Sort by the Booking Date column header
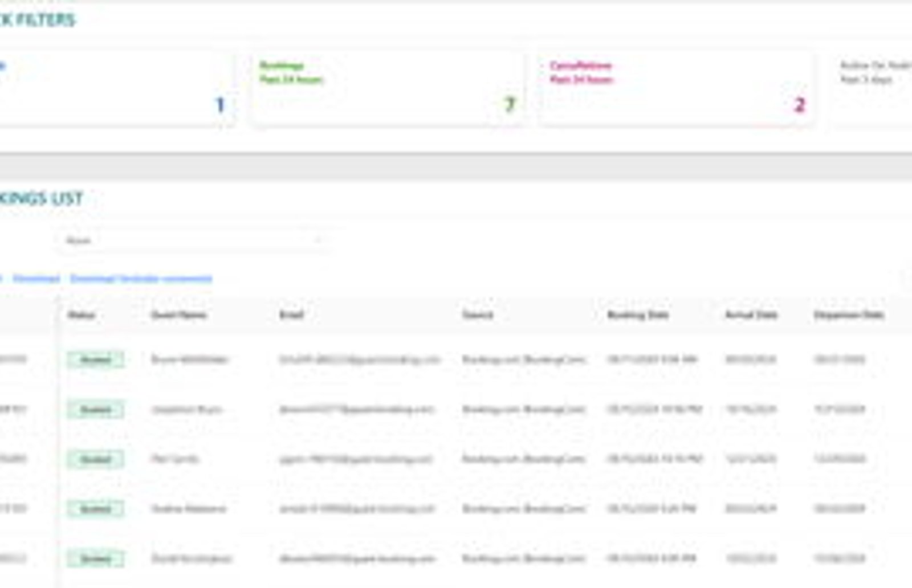Viewport: 912px width, 588px height. pos(638,315)
